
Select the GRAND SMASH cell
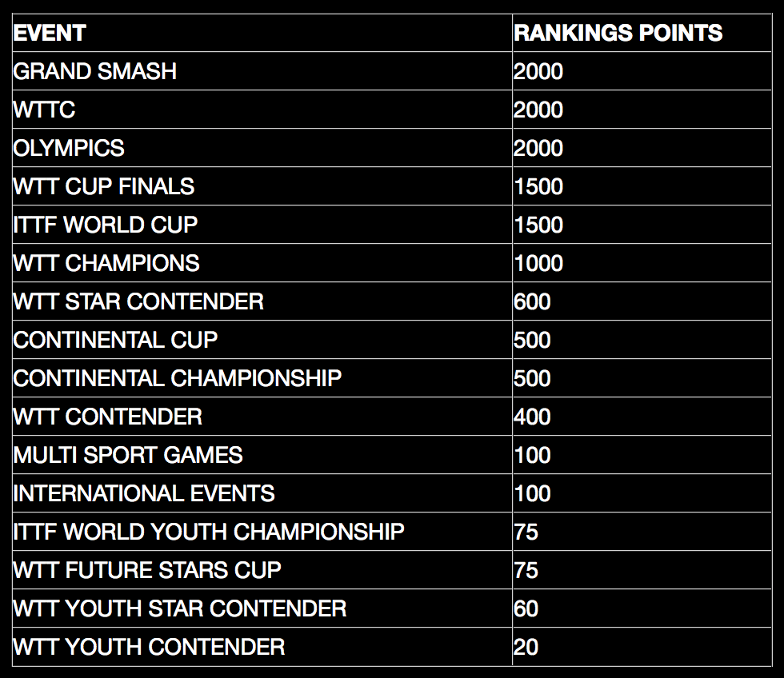click(x=95, y=71)
